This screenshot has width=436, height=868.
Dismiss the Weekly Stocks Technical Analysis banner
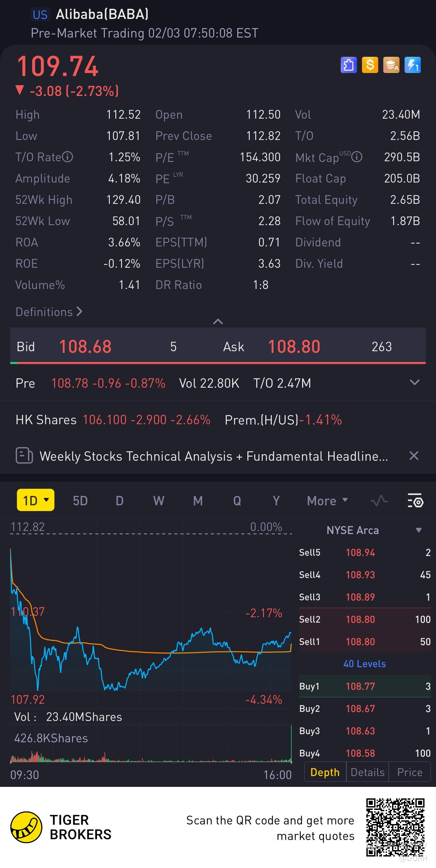point(414,456)
